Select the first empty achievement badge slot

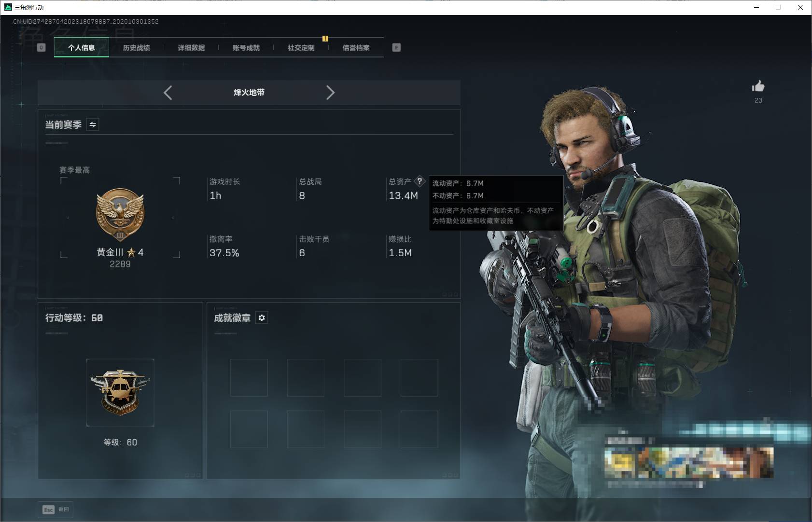(249, 378)
